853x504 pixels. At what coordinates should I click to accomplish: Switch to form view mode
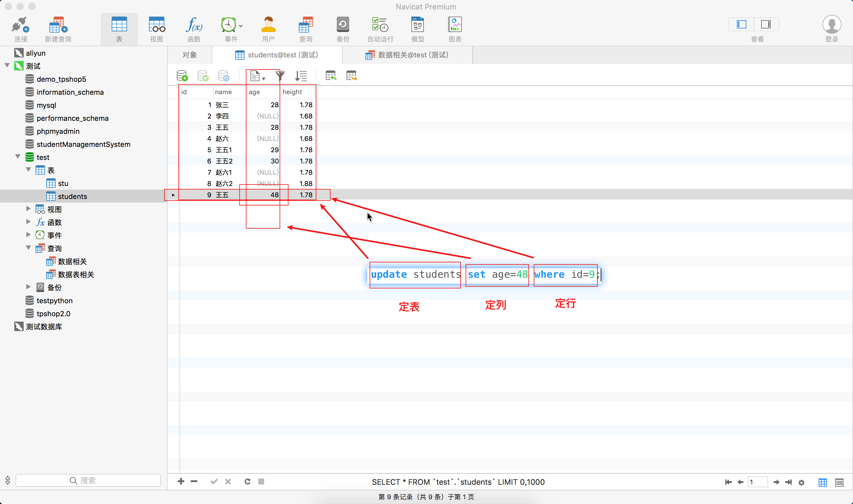coord(839,482)
